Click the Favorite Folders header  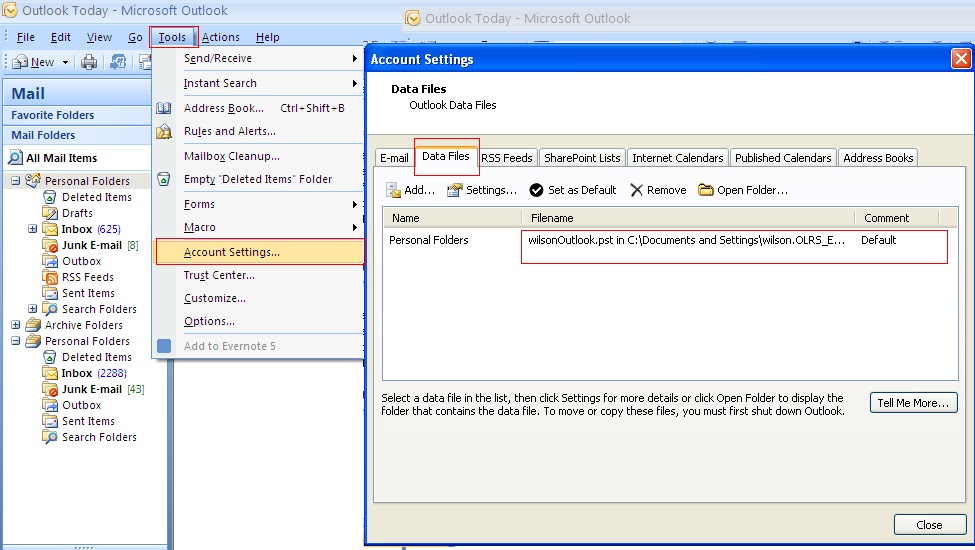(78, 115)
